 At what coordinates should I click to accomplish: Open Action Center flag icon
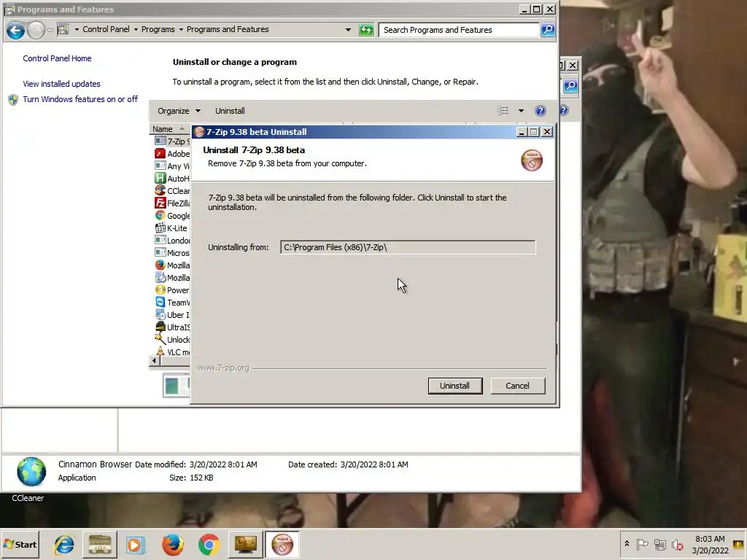(642, 544)
